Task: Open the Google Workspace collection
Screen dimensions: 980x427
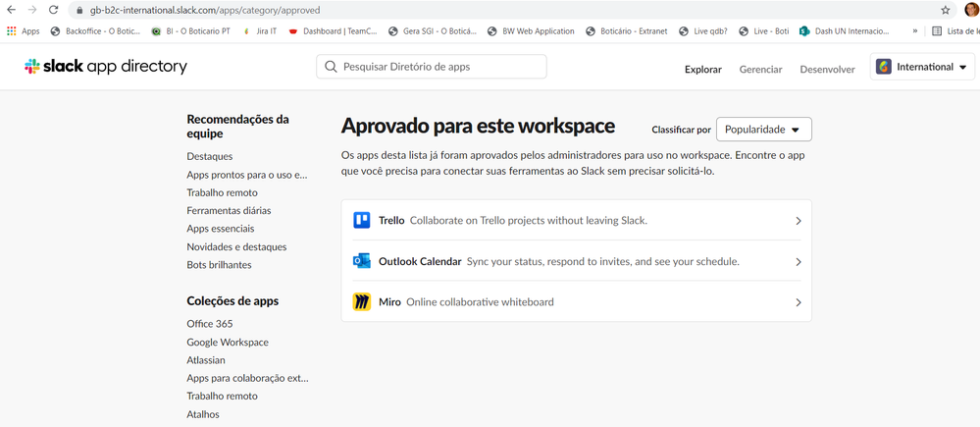Action: coord(228,342)
